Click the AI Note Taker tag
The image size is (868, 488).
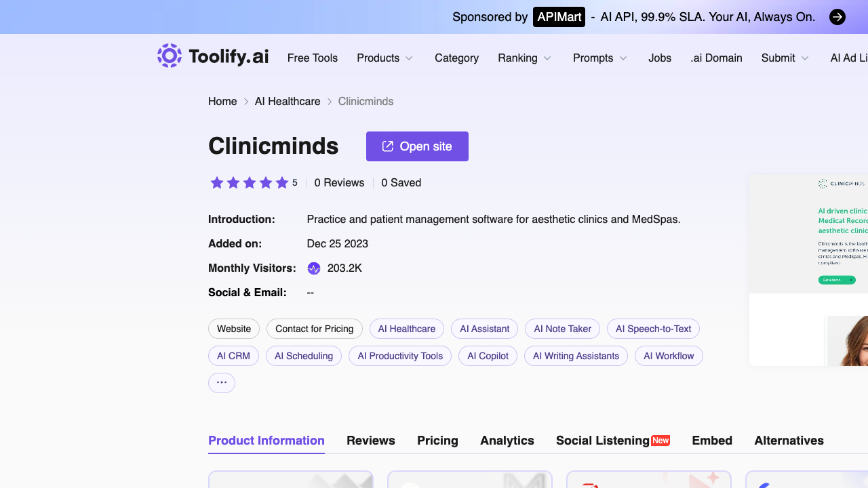pos(563,329)
